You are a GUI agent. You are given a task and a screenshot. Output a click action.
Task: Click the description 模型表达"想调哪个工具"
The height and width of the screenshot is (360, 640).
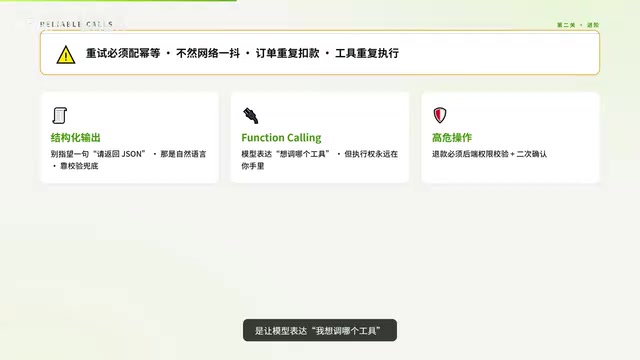[x=285, y=154]
